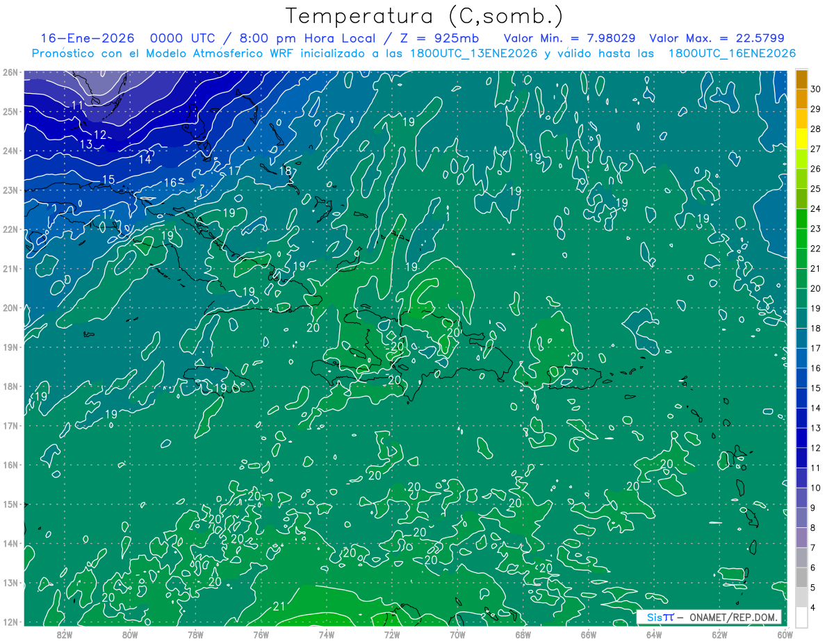Click the colorbar label '22'
The height and width of the screenshot is (644, 834).
coord(816,248)
